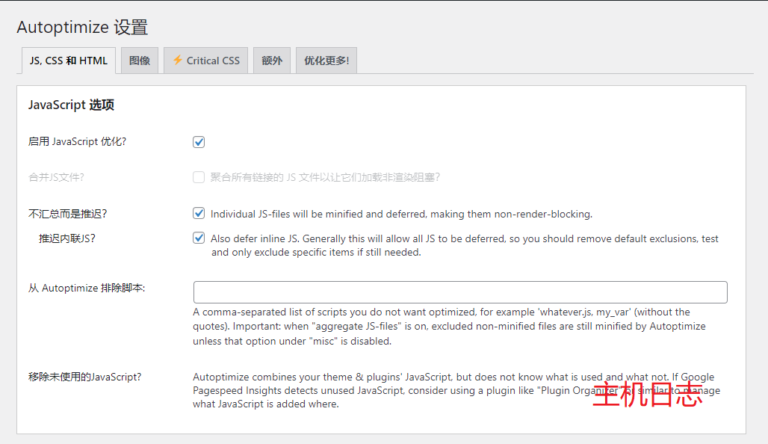768x444 pixels.
Task: Click the JavaScript 选项 section heading
Action: coord(72,105)
